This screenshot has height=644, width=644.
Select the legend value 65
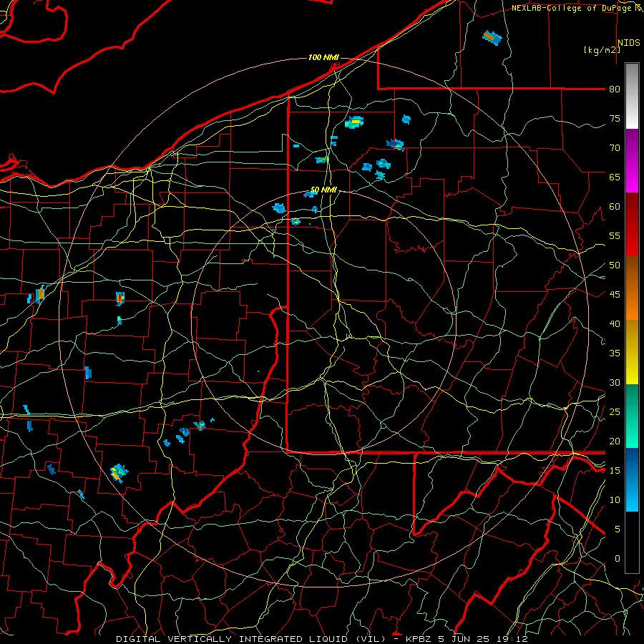[615, 177]
